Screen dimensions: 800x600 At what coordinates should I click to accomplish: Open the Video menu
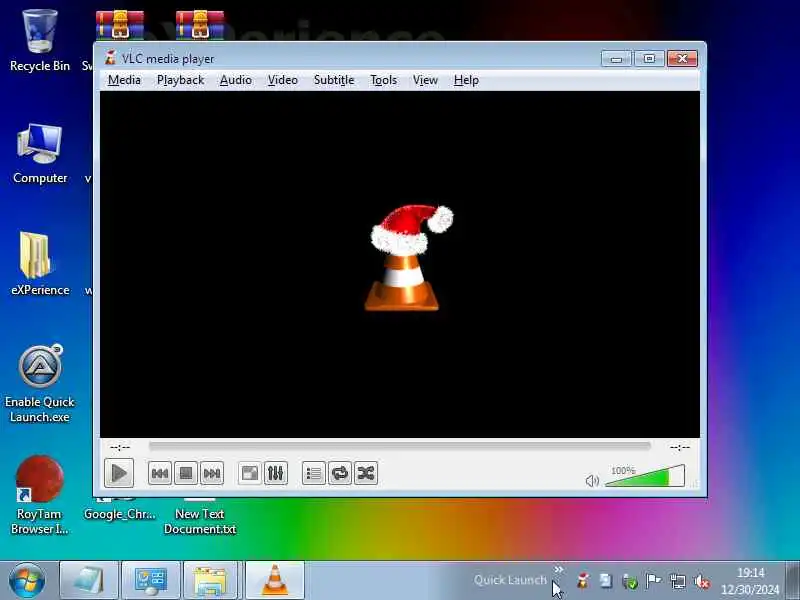[x=283, y=80]
